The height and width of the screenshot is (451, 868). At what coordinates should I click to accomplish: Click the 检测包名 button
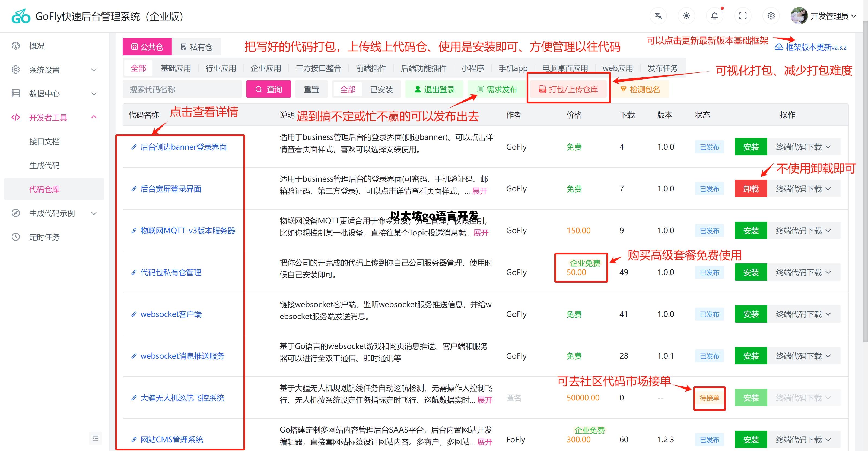point(640,89)
